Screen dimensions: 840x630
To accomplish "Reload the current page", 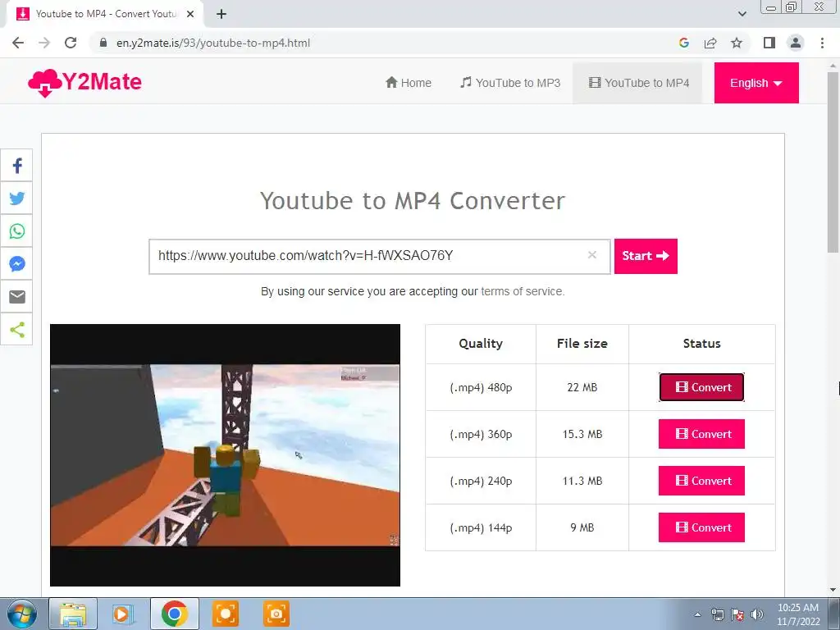I will click(x=71, y=43).
